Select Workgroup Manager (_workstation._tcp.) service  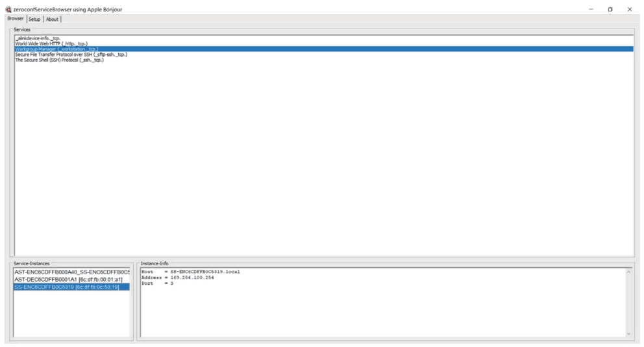click(x=324, y=49)
